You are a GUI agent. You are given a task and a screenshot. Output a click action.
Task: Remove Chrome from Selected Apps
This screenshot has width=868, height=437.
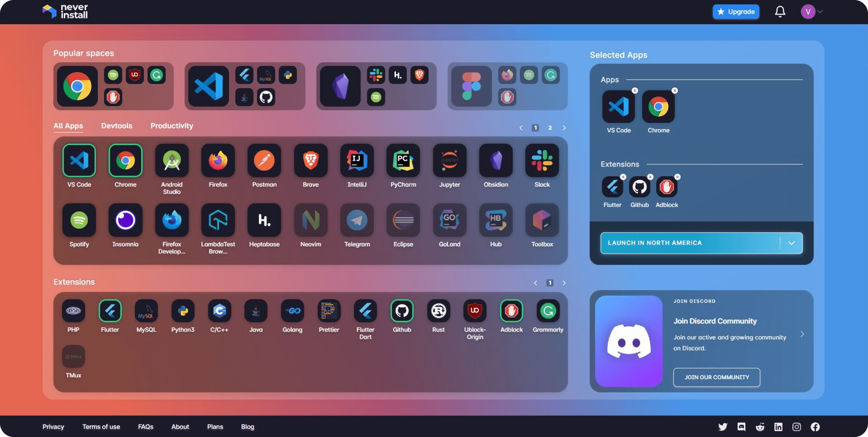coord(675,91)
